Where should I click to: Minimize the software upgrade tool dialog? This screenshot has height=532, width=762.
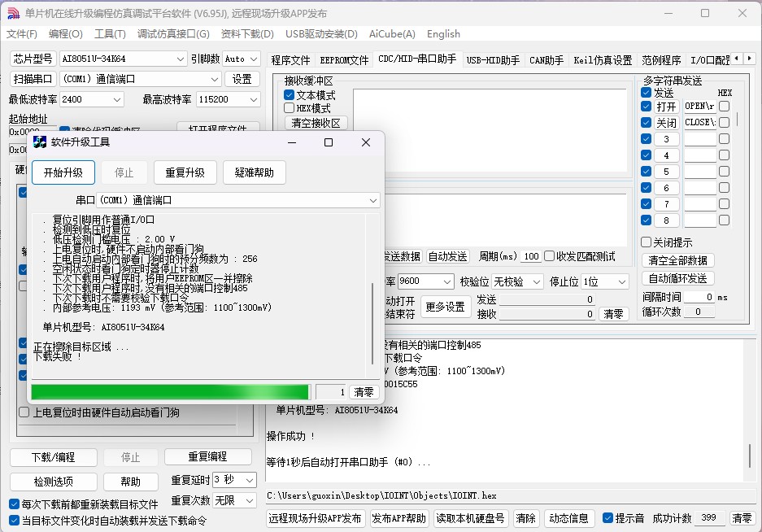pyautogui.click(x=291, y=142)
